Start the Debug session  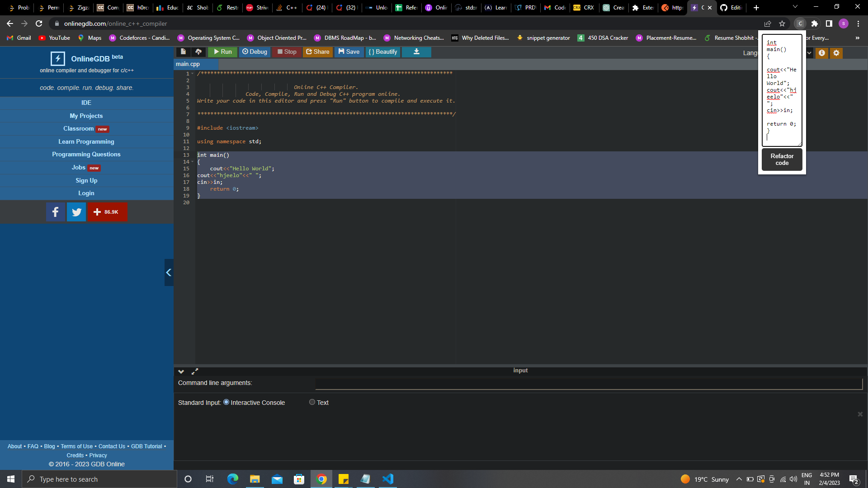(255, 52)
